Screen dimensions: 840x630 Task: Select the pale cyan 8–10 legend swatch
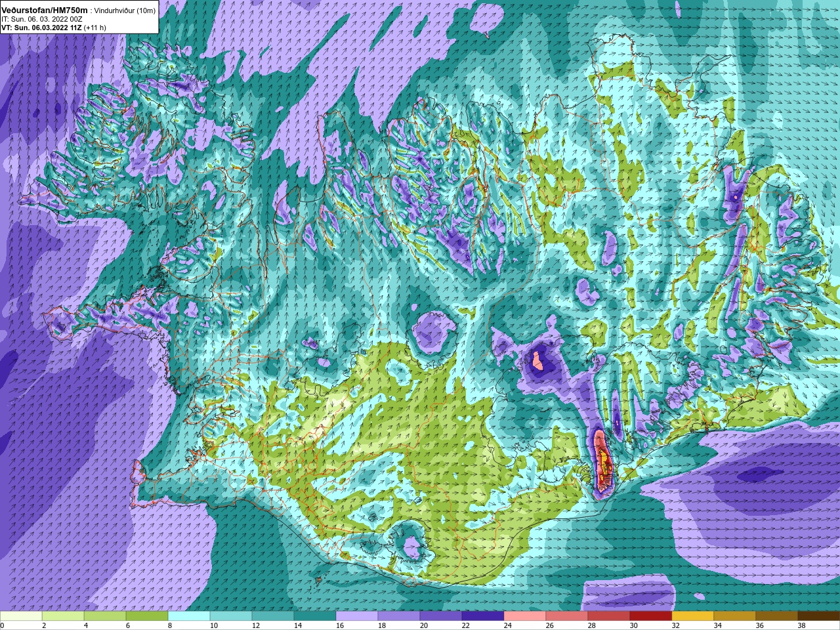pos(189,617)
